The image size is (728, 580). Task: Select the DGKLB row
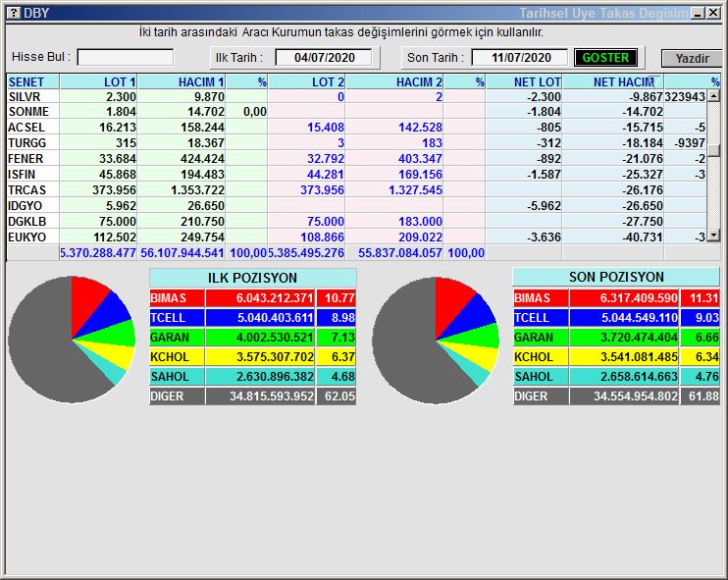pos(356,222)
